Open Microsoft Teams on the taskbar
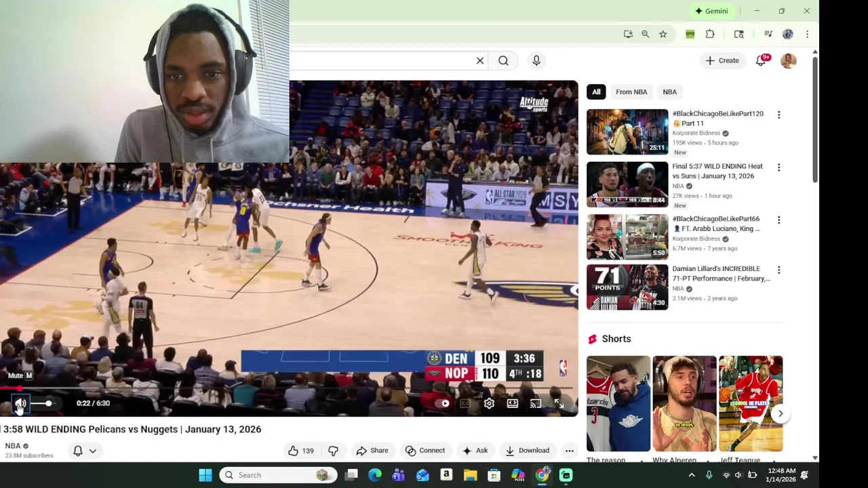This screenshot has height=488, width=868. pos(399,475)
